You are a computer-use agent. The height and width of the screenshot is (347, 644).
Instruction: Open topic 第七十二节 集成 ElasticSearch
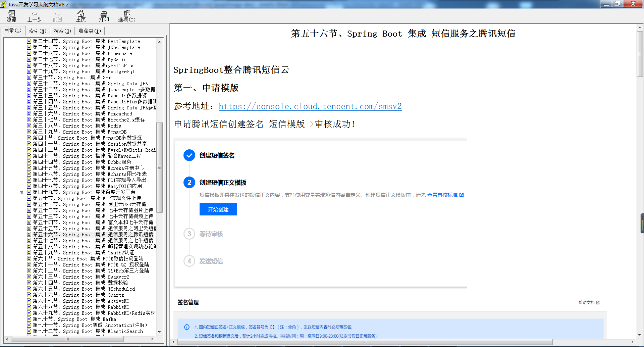click(88, 331)
